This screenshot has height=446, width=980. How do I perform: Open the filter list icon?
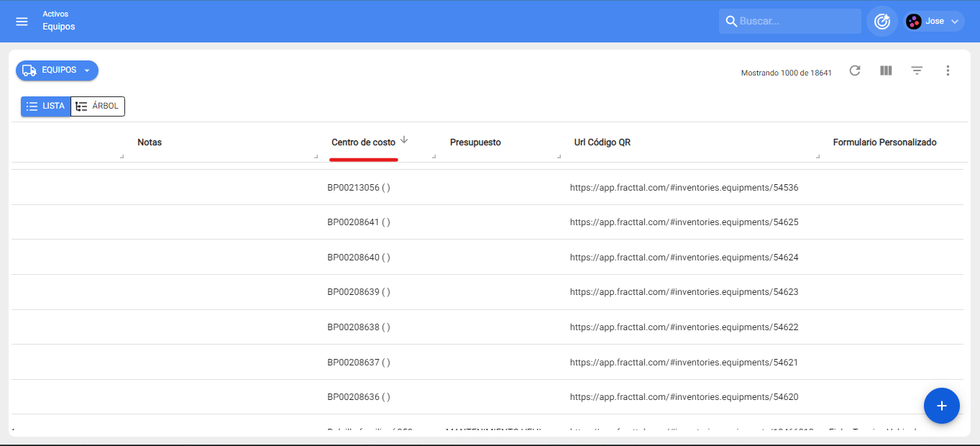pos(917,70)
